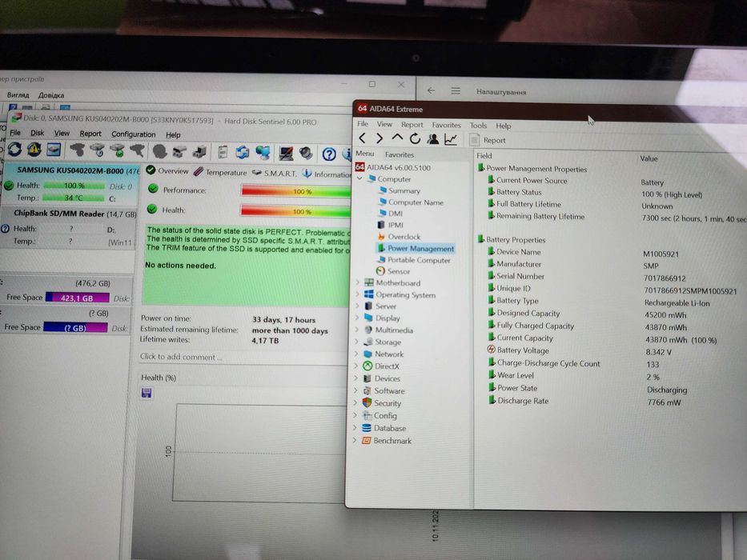Open the Favorites menu in AIDA64 menu bar
The image size is (747, 560).
pos(446,125)
